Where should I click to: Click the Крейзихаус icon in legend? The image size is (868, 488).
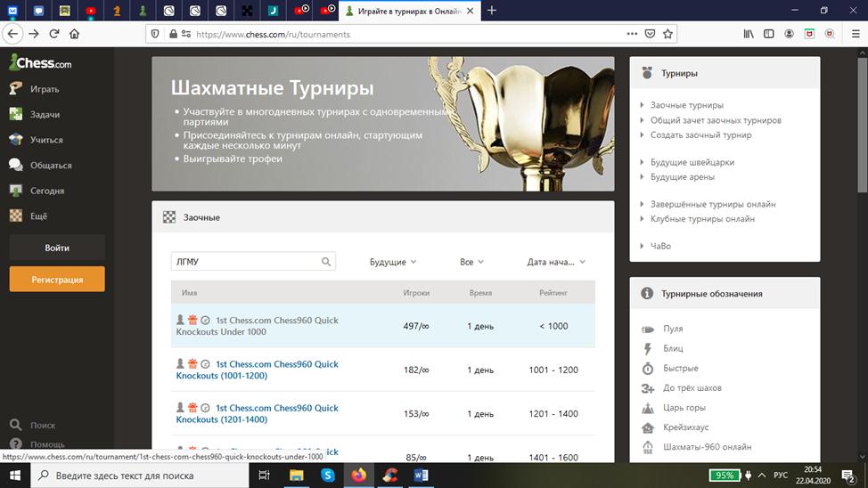(x=648, y=427)
